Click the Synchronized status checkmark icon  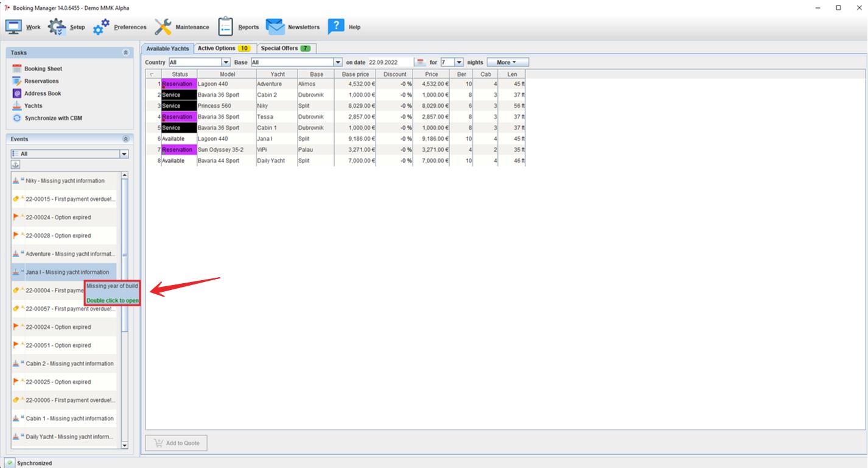click(x=10, y=463)
